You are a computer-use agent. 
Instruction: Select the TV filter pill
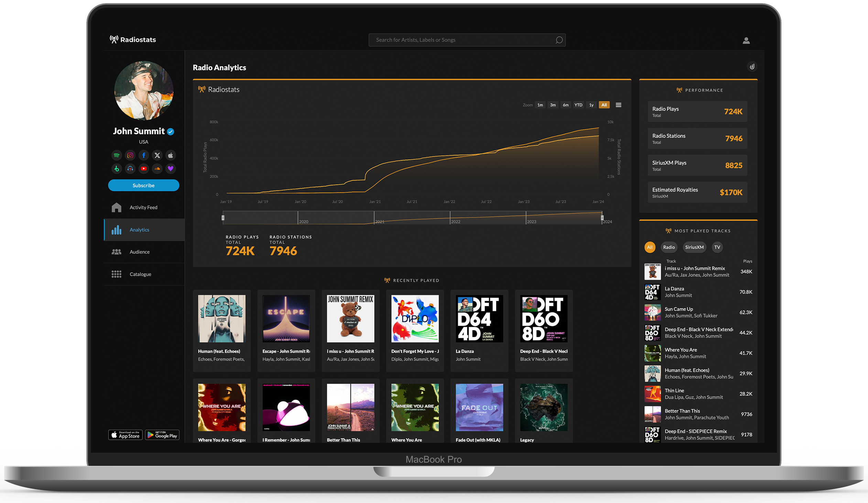coord(717,247)
